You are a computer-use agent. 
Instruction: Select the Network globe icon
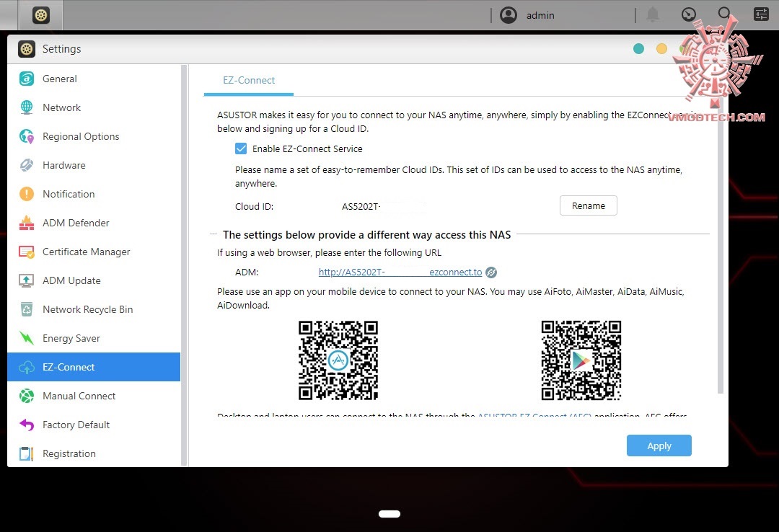27,107
